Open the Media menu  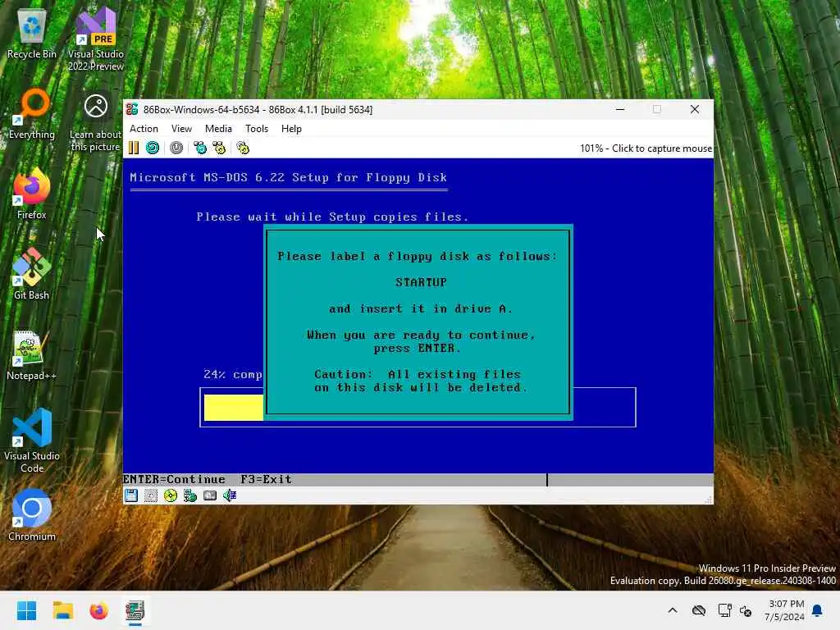[x=218, y=129]
